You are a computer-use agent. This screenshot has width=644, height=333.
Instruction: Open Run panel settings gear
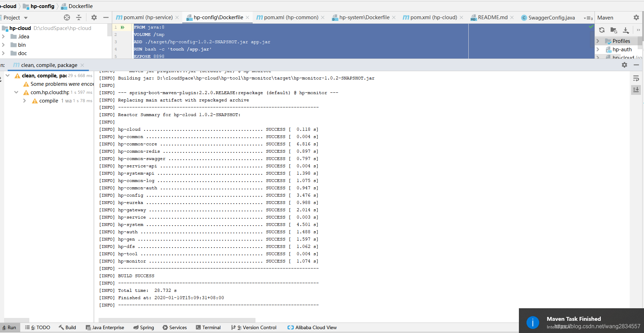click(x=624, y=65)
